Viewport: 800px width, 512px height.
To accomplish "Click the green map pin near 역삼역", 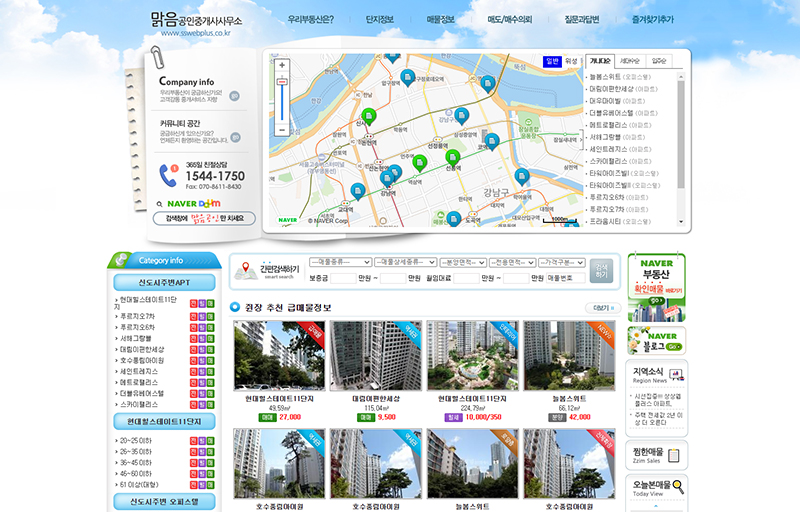I will point(419,164).
